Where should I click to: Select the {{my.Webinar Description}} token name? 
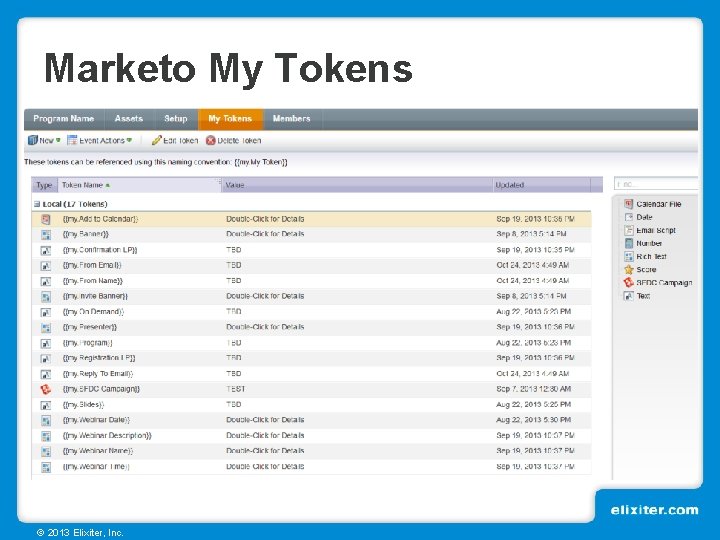[x=107, y=435]
